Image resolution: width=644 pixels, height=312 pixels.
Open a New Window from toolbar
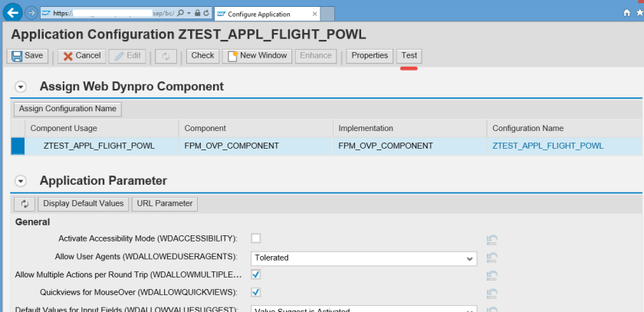[256, 56]
